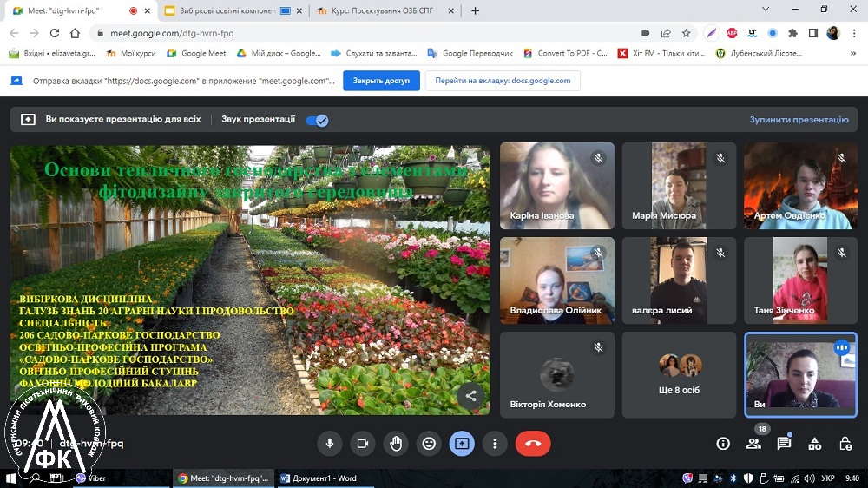Go forward in browser

[35, 33]
